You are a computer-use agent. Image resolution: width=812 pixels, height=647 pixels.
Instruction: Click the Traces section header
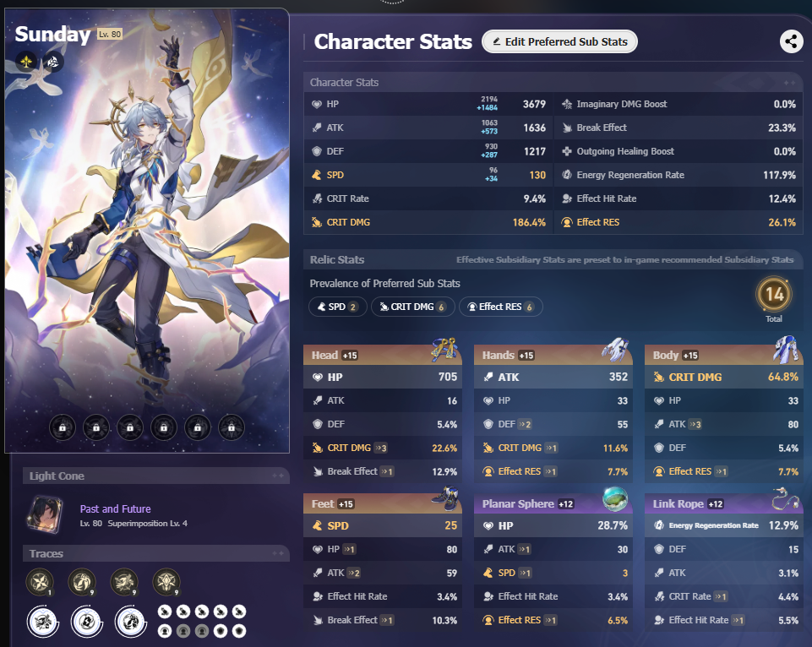click(x=155, y=553)
